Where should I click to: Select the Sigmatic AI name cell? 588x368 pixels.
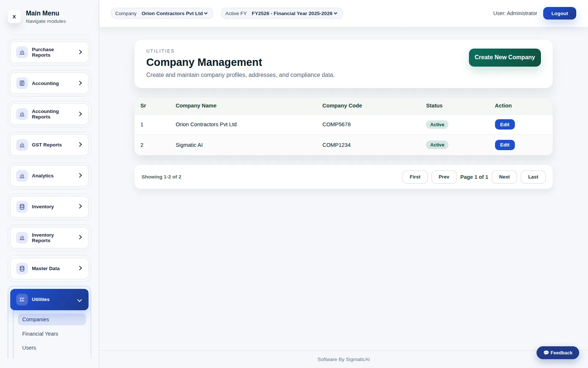(189, 145)
